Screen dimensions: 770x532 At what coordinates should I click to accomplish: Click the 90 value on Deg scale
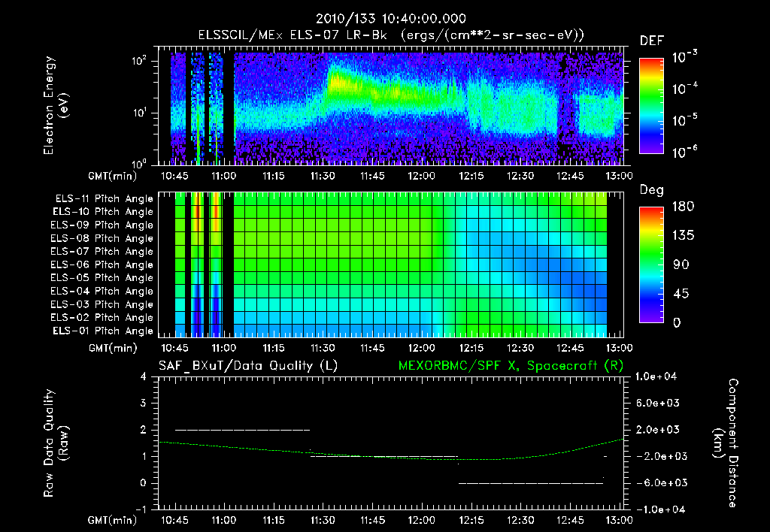click(681, 265)
